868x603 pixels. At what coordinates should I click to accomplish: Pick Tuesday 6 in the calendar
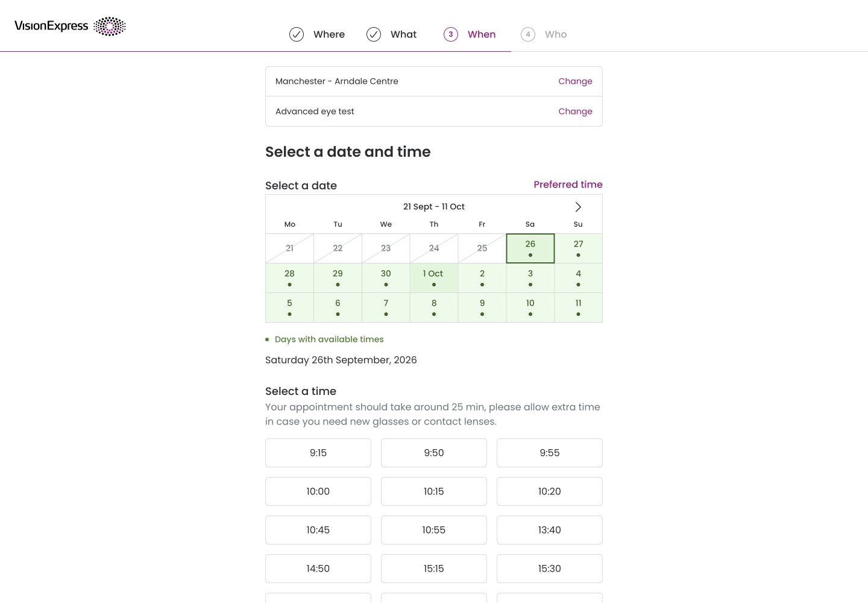click(338, 308)
